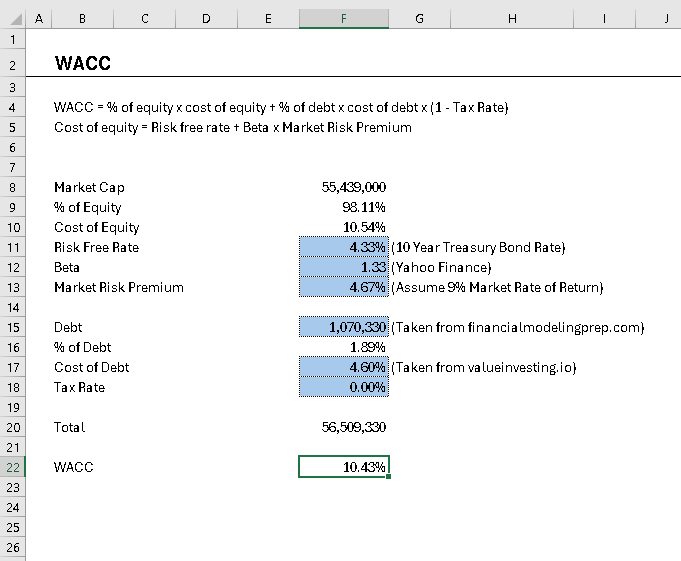Click the Market Risk Premium 4.67% cell
This screenshot has height=561, width=681.
pos(344,287)
